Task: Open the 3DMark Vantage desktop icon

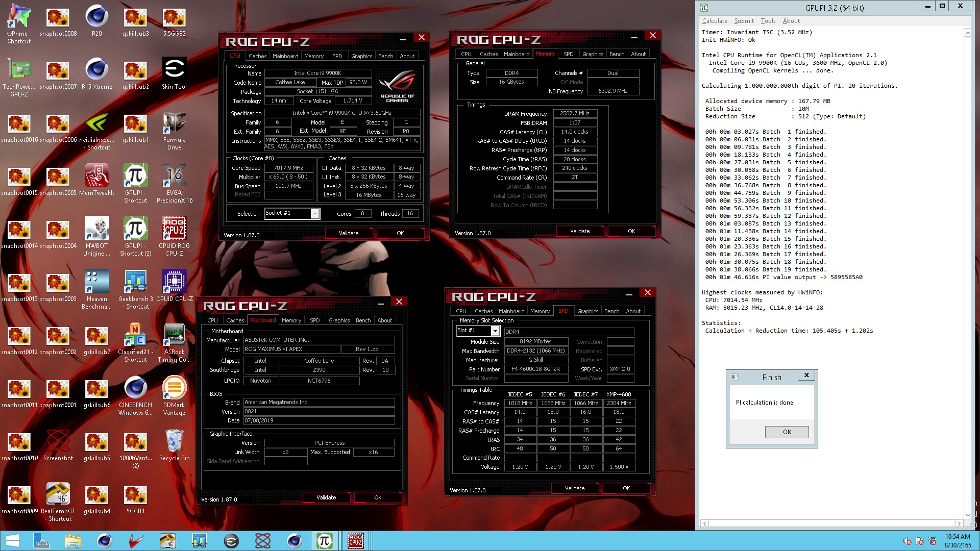Action: (x=174, y=395)
